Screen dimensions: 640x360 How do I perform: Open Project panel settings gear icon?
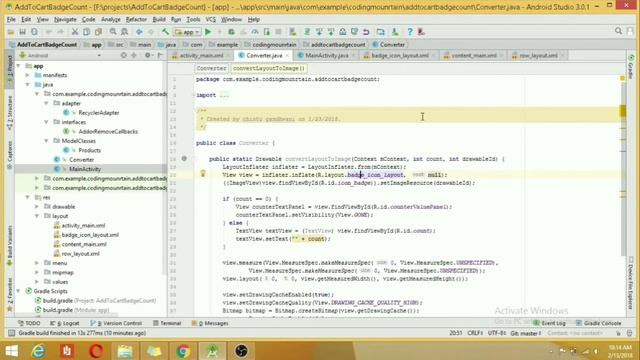point(148,55)
